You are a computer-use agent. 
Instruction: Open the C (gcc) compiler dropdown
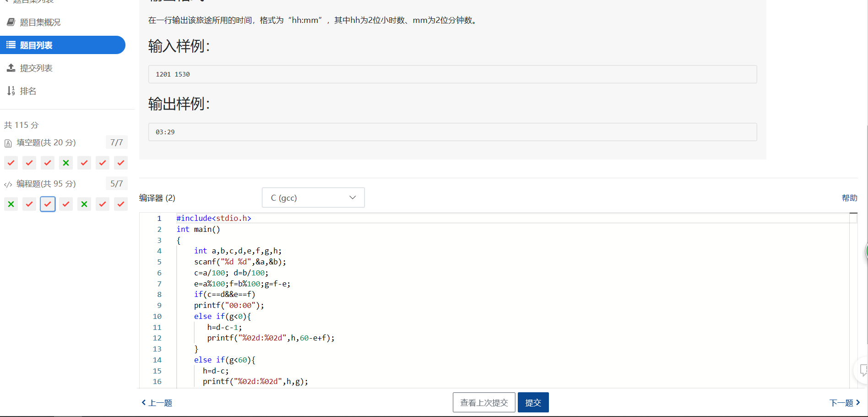[313, 198]
